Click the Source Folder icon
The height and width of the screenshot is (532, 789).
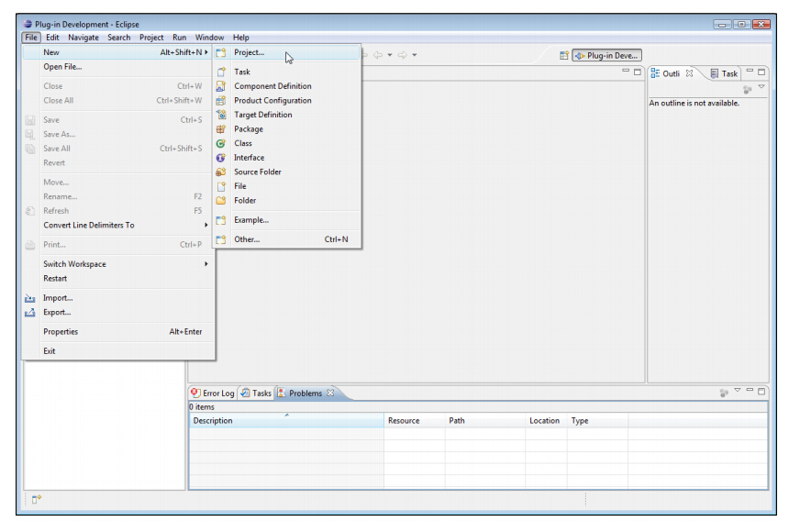(221, 172)
